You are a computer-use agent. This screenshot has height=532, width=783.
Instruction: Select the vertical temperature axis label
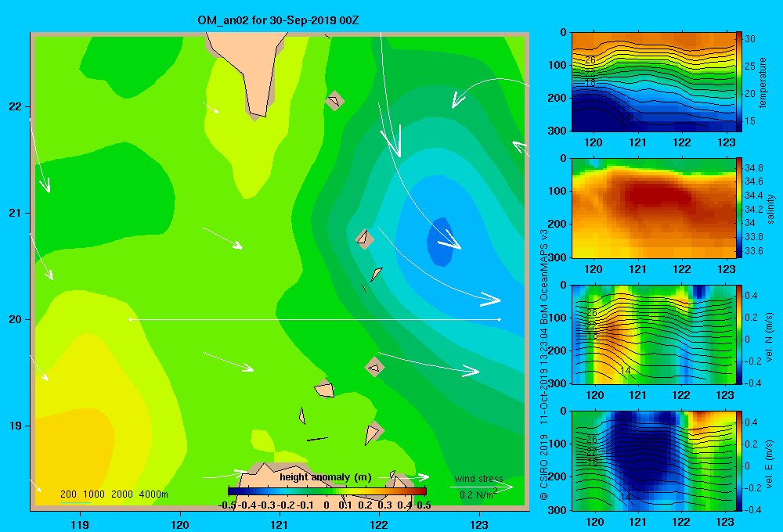[763, 82]
